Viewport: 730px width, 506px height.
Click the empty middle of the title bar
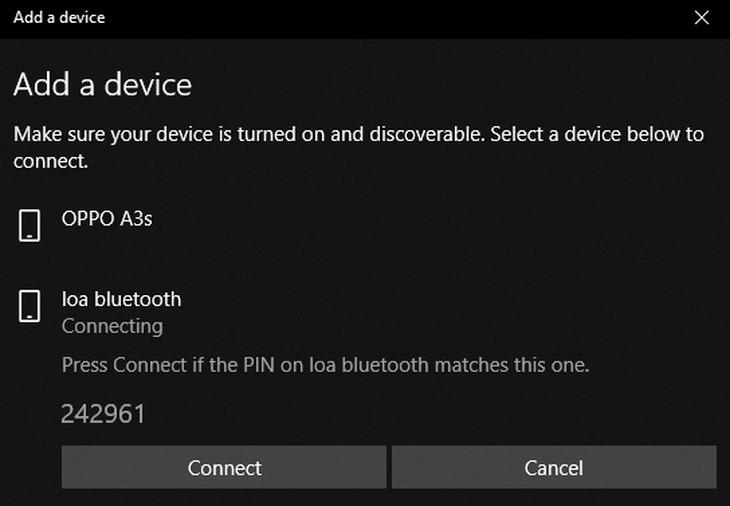point(380,17)
